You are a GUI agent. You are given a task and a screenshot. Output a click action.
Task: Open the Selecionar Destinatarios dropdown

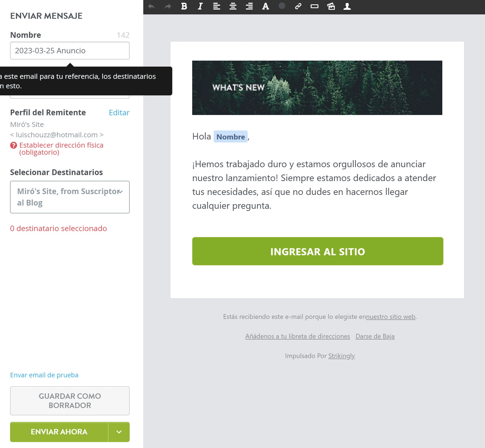pyautogui.click(x=70, y=197)
